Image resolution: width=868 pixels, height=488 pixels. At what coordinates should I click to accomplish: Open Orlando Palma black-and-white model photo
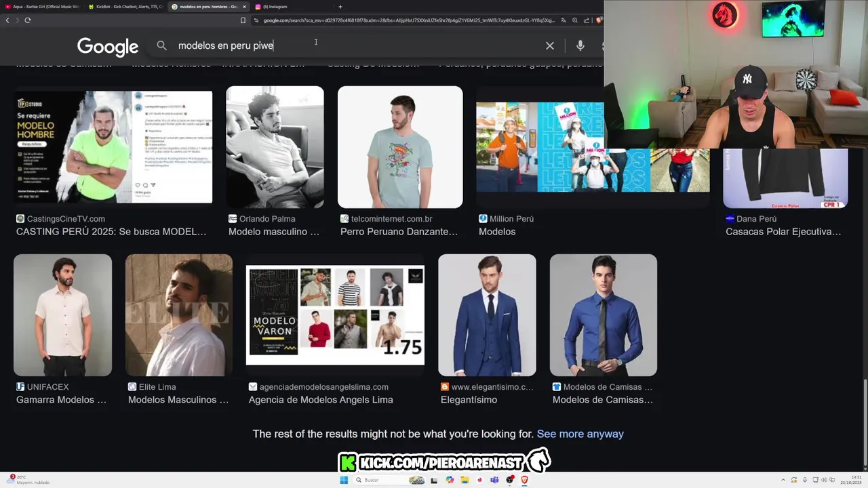click(275, 147)
